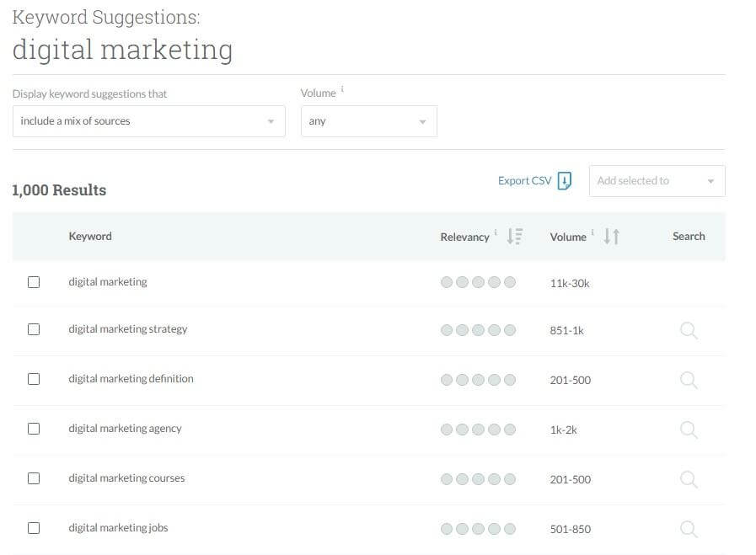
Task: Click the 1k-2k volume value
Action: [563, 430]
